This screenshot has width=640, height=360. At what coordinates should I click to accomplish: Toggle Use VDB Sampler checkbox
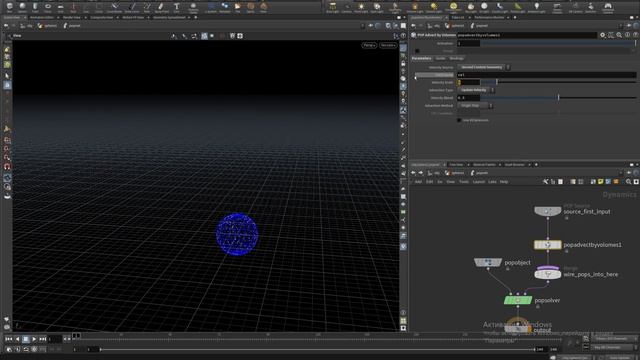click(459, 120)
